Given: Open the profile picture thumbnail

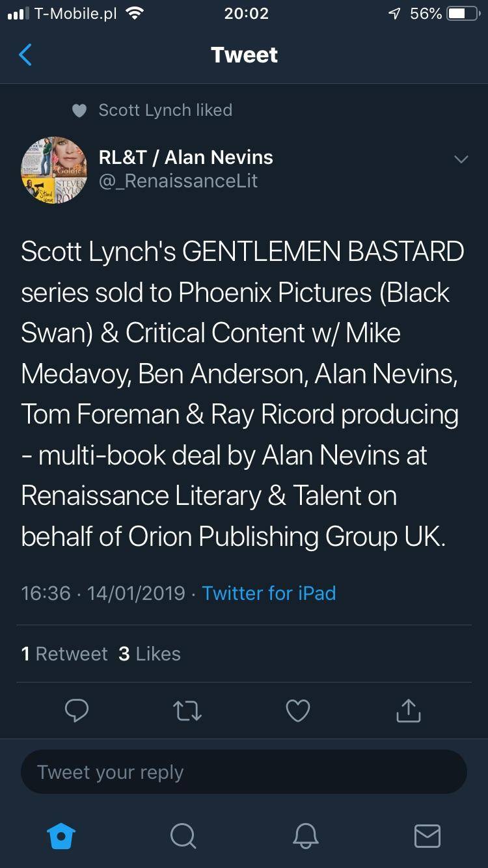Looking at the screenshot, I should click(54, 170).
